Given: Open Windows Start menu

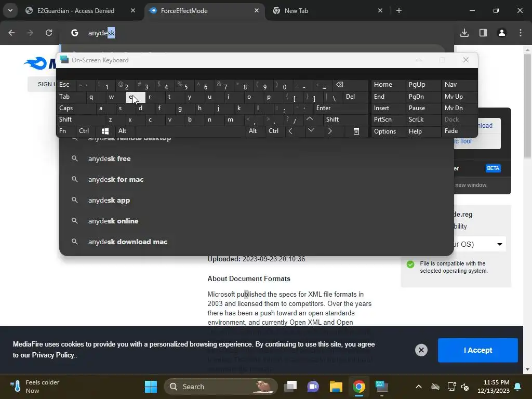Looking at the screenshot, I should (x=151, y=387).
